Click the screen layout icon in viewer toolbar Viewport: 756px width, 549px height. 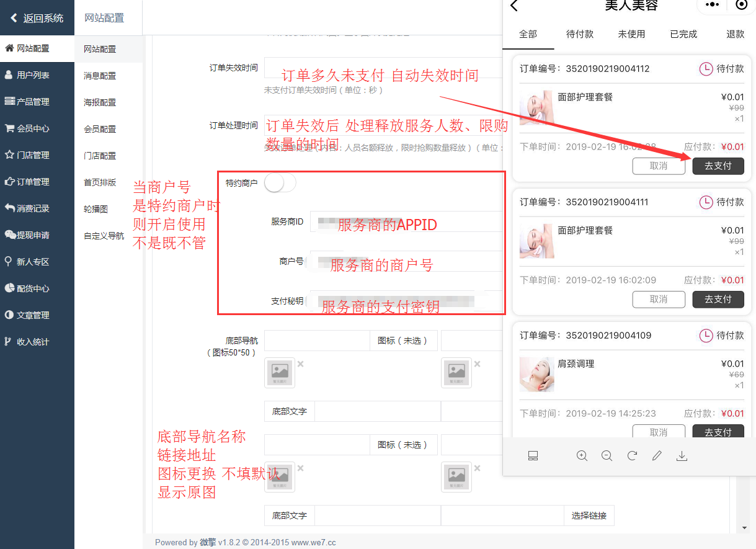pyautogui.click(x=533, y=456)
